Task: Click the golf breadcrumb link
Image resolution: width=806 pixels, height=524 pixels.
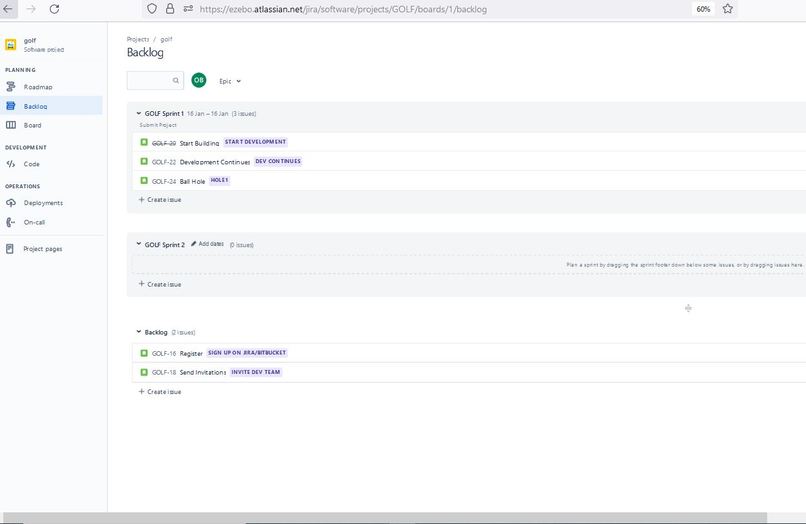Action: click(x=166, y=39)
